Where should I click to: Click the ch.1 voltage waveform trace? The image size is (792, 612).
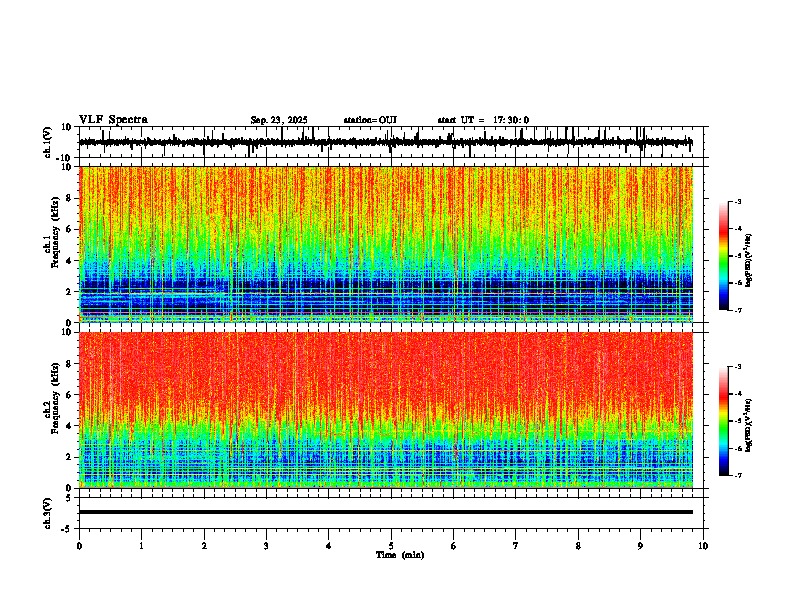(x=385, y=142)
